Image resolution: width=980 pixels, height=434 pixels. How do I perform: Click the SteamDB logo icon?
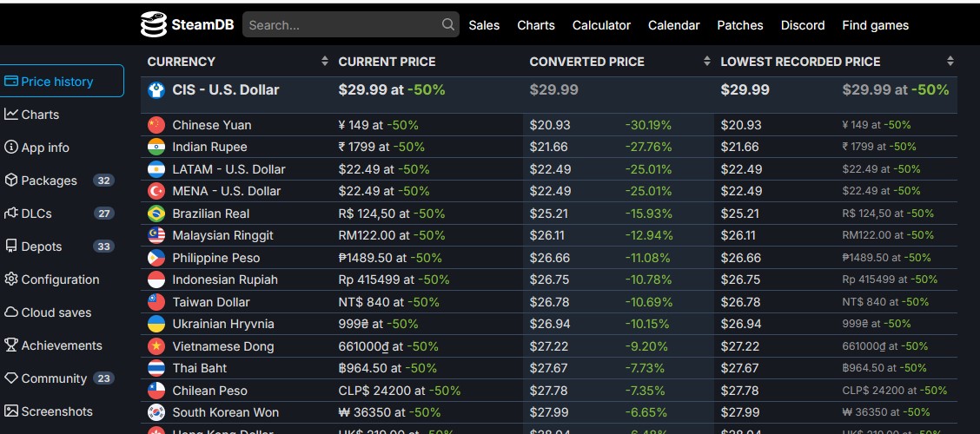point(153,24)
